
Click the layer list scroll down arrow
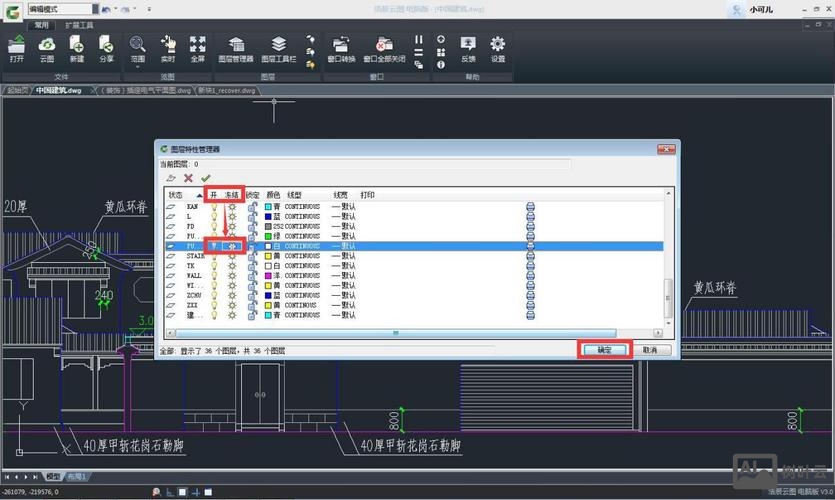pyautogui.click(x=669, y=323)
